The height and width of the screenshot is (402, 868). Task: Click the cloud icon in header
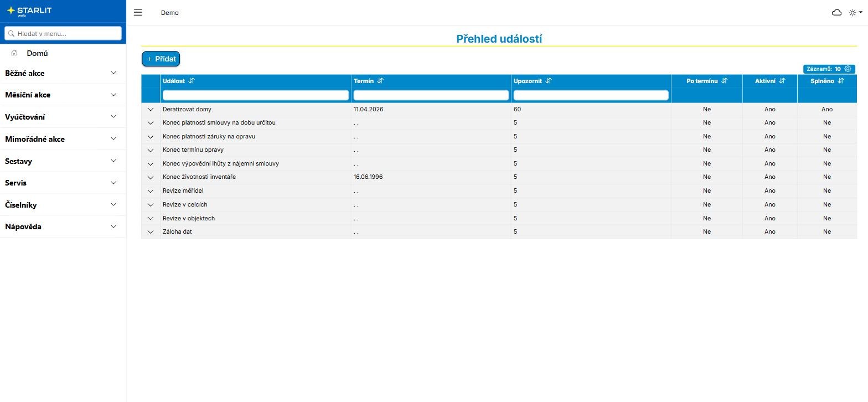pyautogui.click(x=836, y=12)
